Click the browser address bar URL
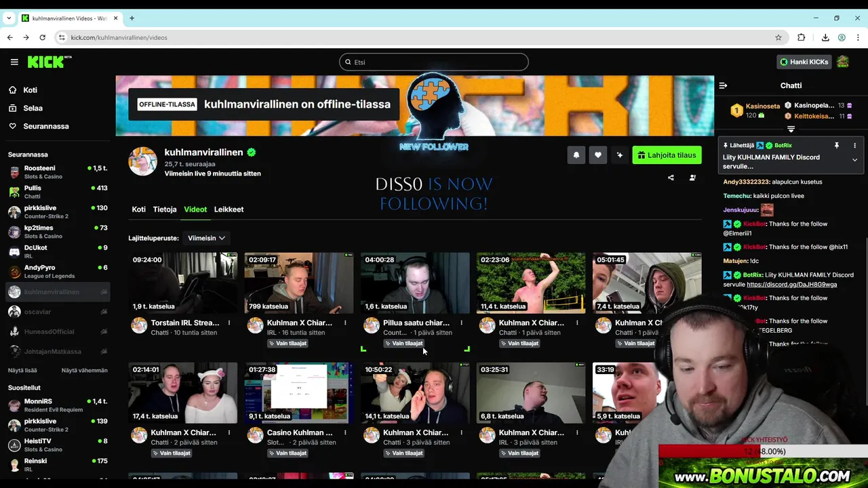 click(x=119, y=37)
